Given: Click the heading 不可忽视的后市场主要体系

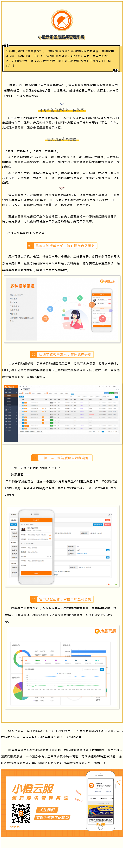Looking at the screenshot, I should (x=62, y=110).
